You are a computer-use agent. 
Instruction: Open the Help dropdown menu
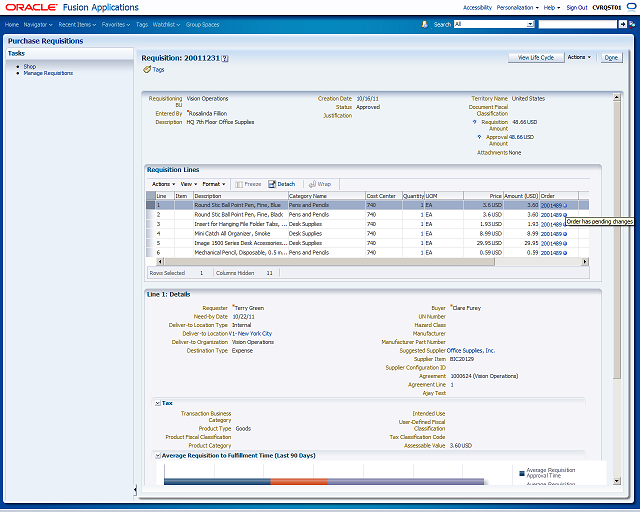[552, 7]
